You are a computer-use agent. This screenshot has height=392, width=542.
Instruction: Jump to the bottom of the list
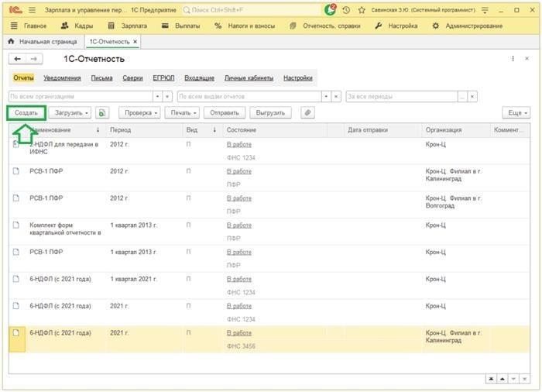point(524,379)
